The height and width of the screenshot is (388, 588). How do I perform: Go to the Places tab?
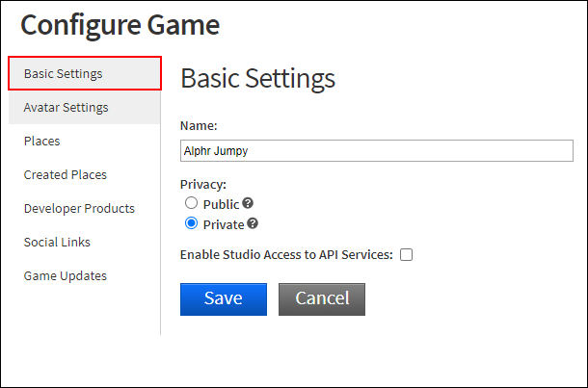coord(42,141)
